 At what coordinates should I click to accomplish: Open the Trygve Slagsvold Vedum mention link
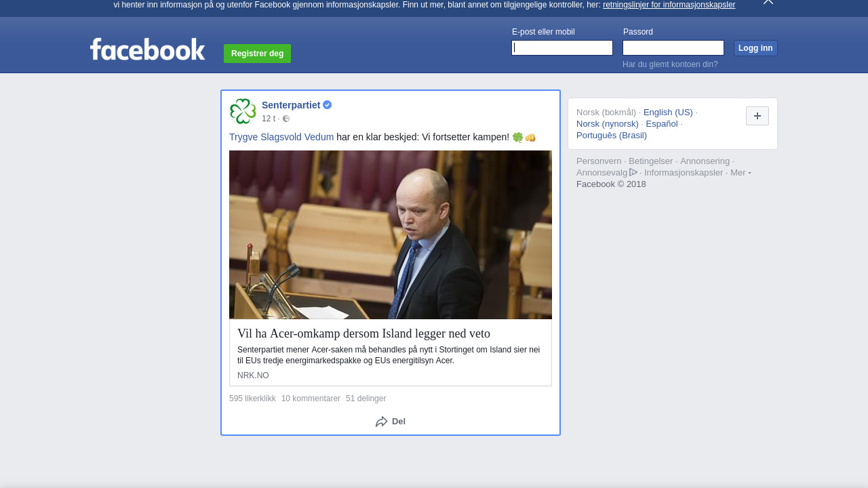pos(281,137)
